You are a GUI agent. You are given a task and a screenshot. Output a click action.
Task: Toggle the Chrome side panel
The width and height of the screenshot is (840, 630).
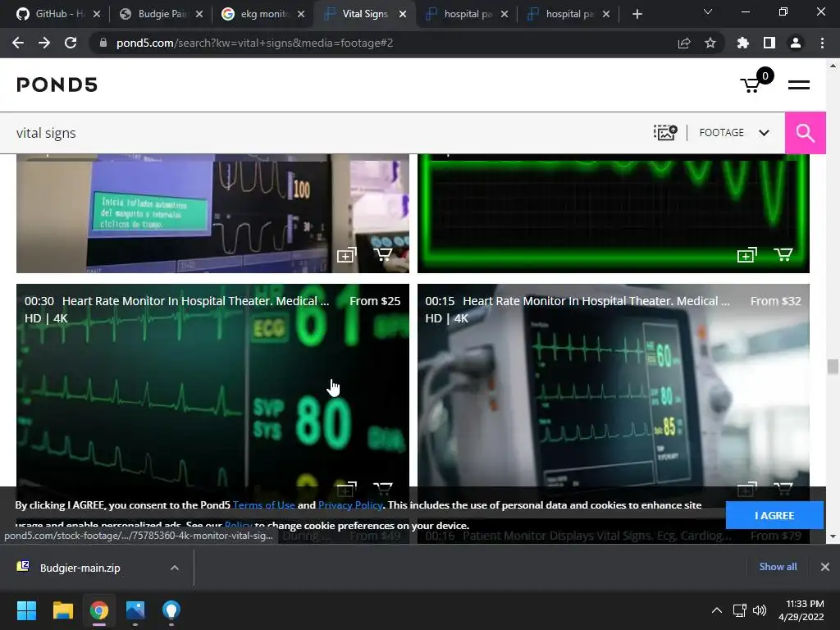[x=769, y=43]
